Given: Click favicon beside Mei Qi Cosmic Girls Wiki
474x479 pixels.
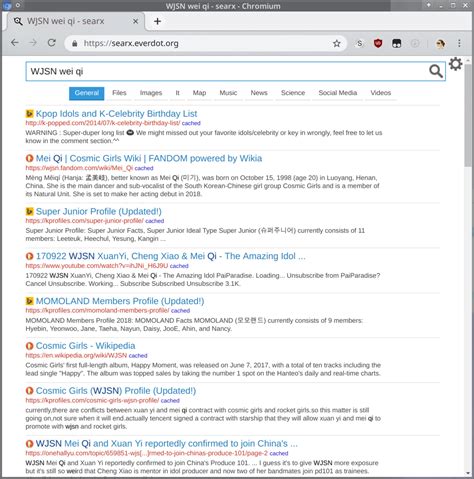Looking at the screenshot, I should pos(29,158).
